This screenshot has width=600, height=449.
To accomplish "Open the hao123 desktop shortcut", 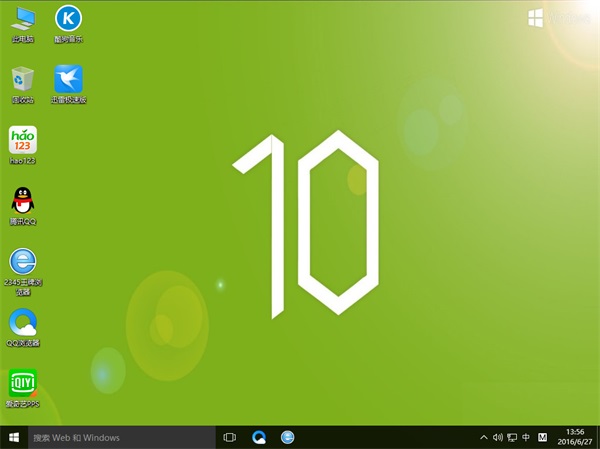I will click(x=22, y=141).
